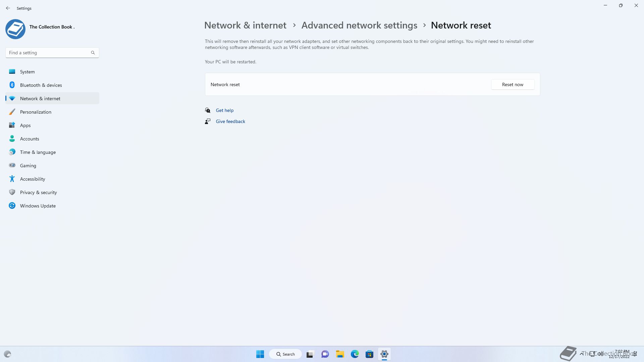The width and height of the screenshot is (644, 362).
Task: Open Time & language settings
Action: pyautogui.click(x=52, y=152)
